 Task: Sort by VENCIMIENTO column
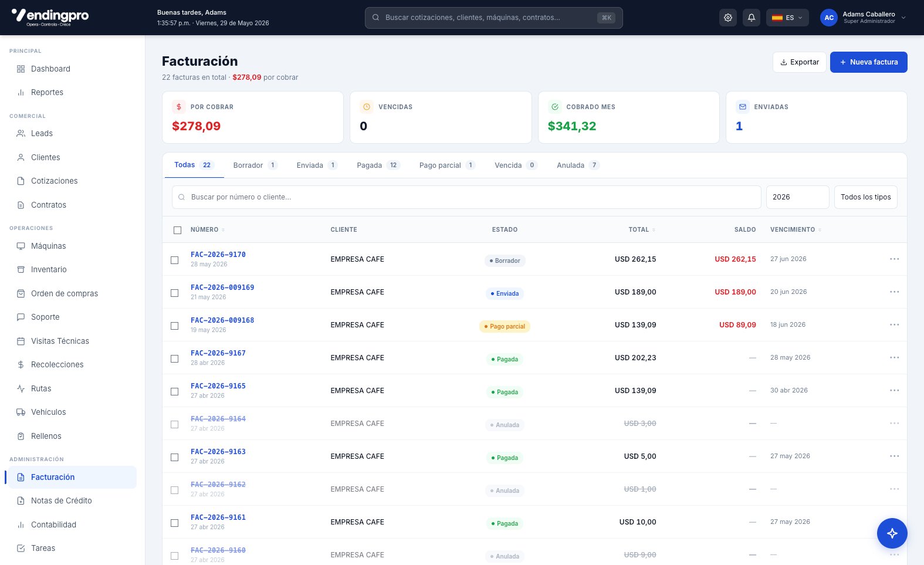(796, 230)
